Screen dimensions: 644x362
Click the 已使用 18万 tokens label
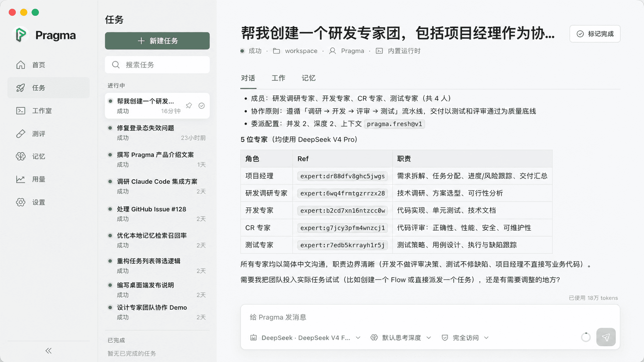593,298
